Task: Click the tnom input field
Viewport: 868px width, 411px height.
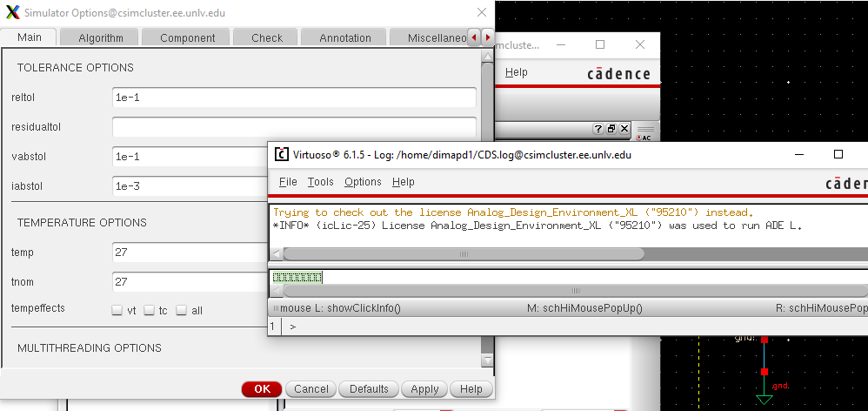Action: point(190,282)
